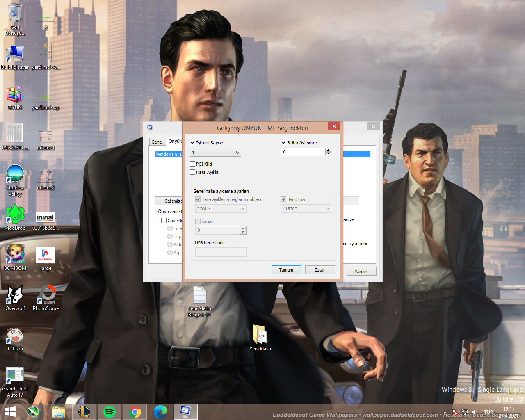Click the Bellek üst sınırı value field

[303, 152]
